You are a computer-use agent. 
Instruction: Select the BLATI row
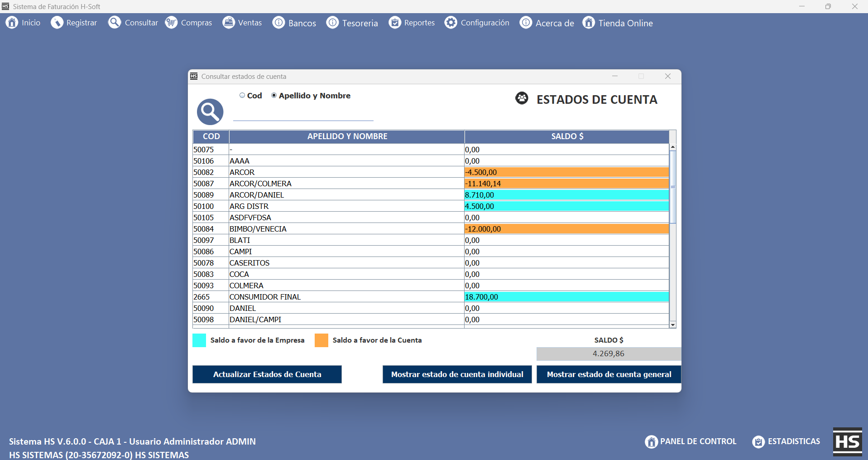tap(431, 240)
